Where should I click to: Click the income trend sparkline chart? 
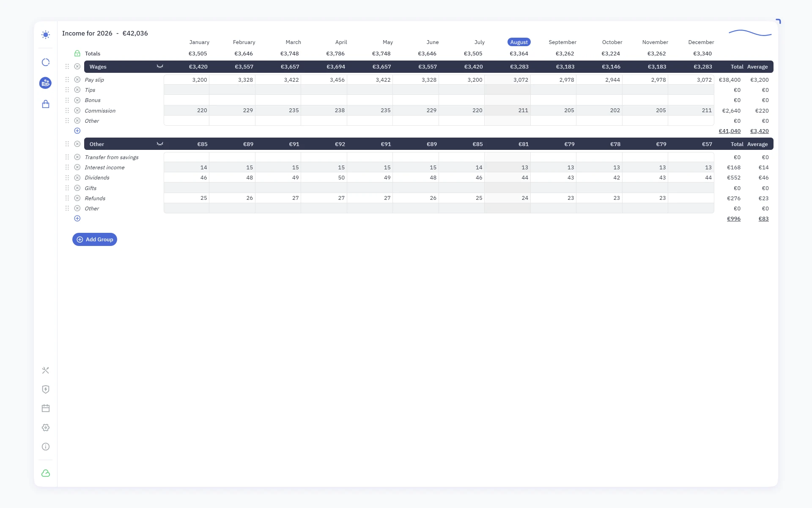(x=750, y=33)
